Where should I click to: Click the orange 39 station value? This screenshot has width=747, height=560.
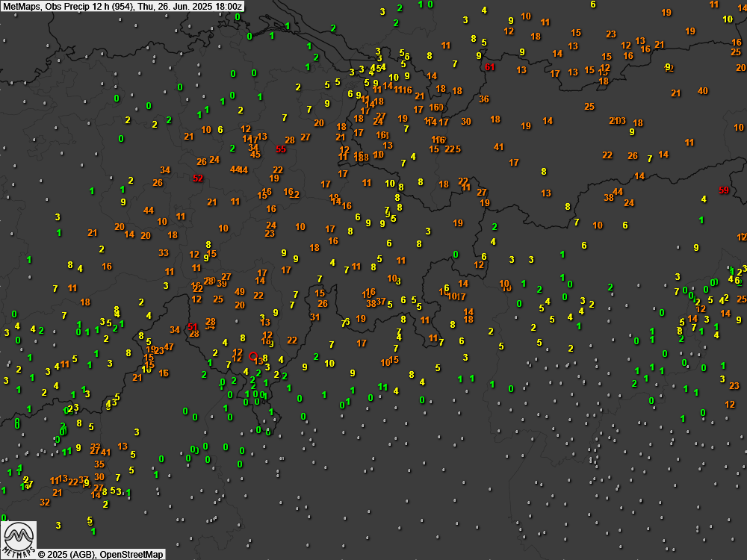point(222,284)
